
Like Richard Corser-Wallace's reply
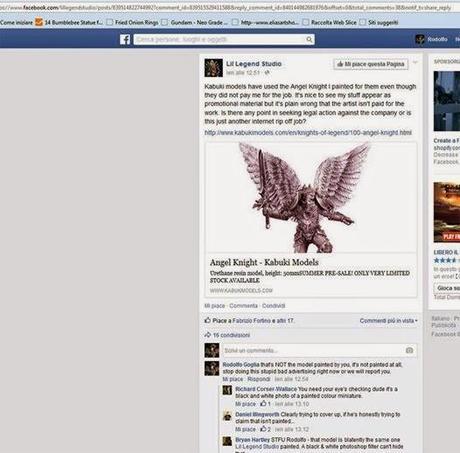point(245,404)
